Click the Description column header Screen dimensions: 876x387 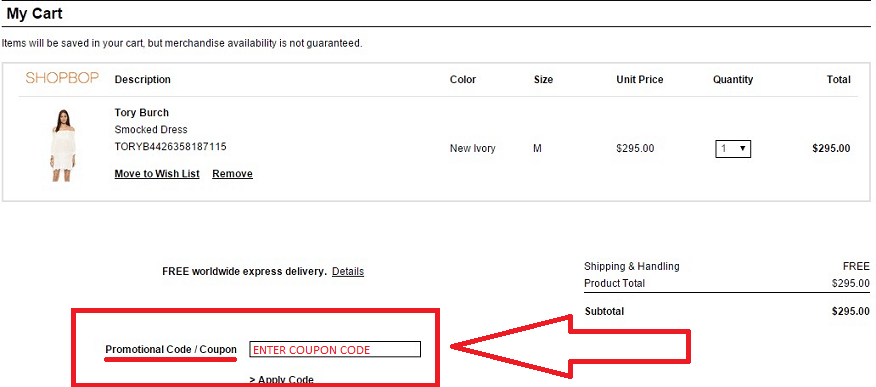pyautogui.click(x=142, y=79)
